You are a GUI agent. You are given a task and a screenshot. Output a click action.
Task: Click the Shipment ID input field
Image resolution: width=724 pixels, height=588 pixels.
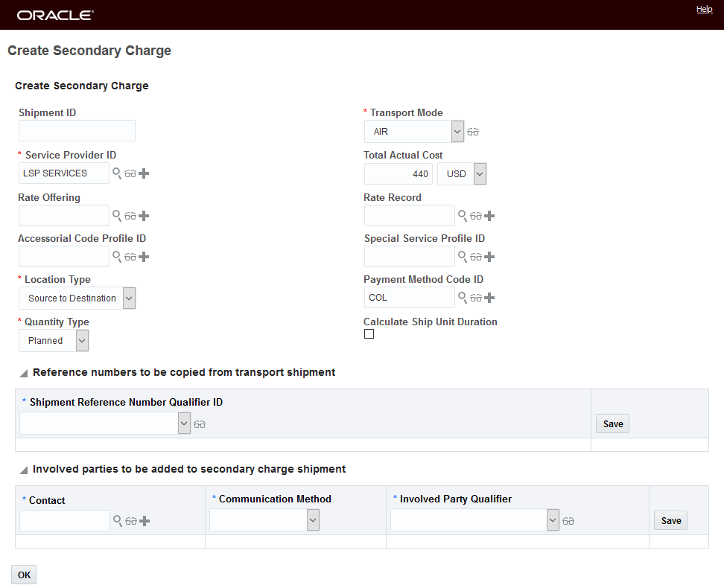coord(77,131)
